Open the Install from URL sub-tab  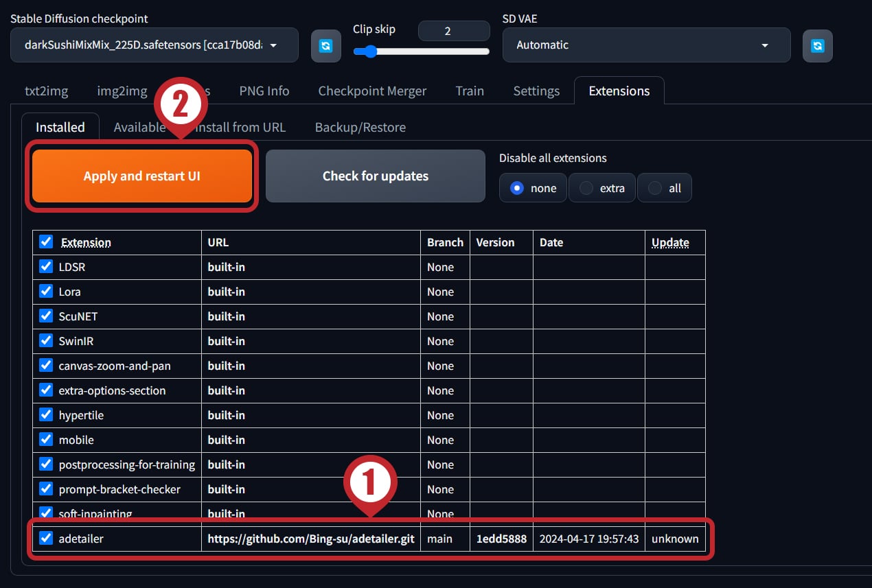coord(240,127)
